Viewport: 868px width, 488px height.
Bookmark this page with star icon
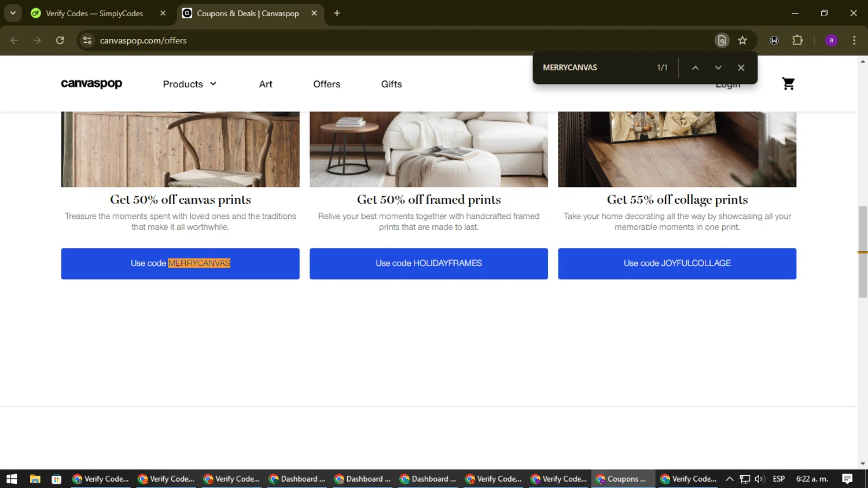(x=742, y=41)
